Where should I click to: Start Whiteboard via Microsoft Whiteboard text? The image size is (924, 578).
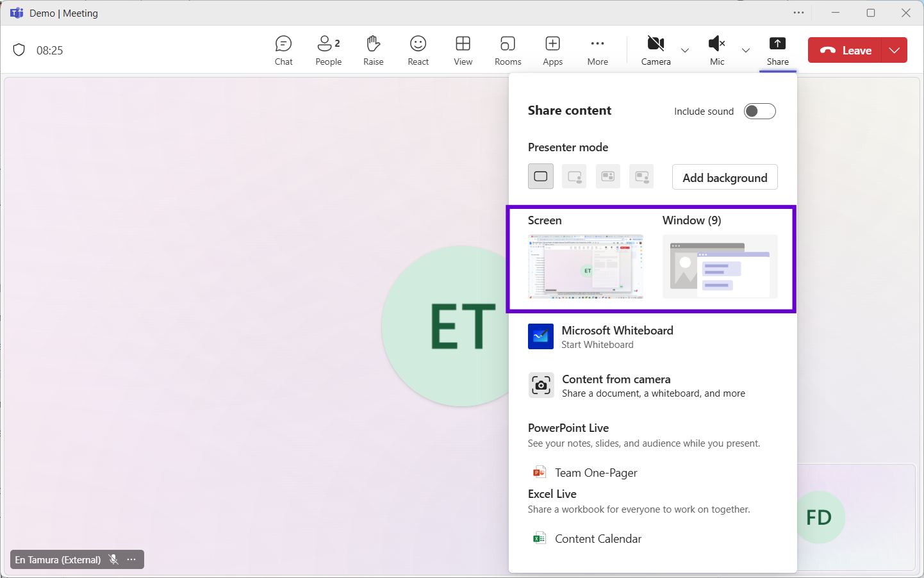pos(618,337)
